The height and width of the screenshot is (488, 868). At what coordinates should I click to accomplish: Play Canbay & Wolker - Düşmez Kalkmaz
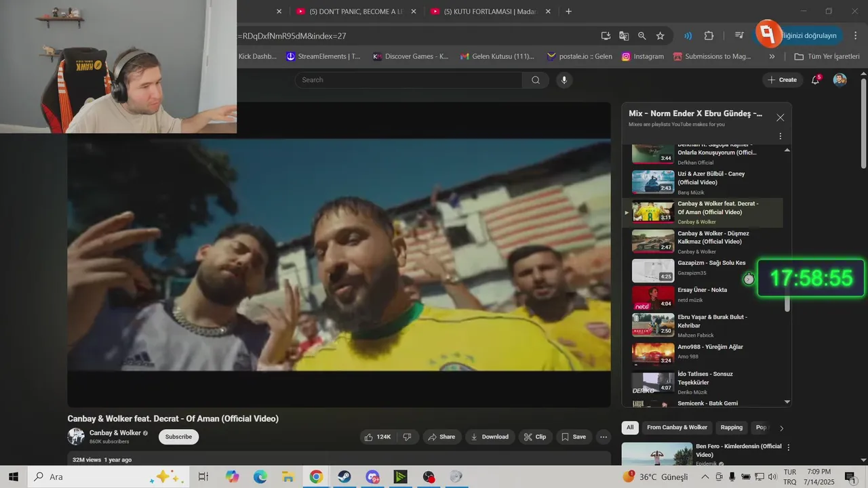(x=703, y=242)
